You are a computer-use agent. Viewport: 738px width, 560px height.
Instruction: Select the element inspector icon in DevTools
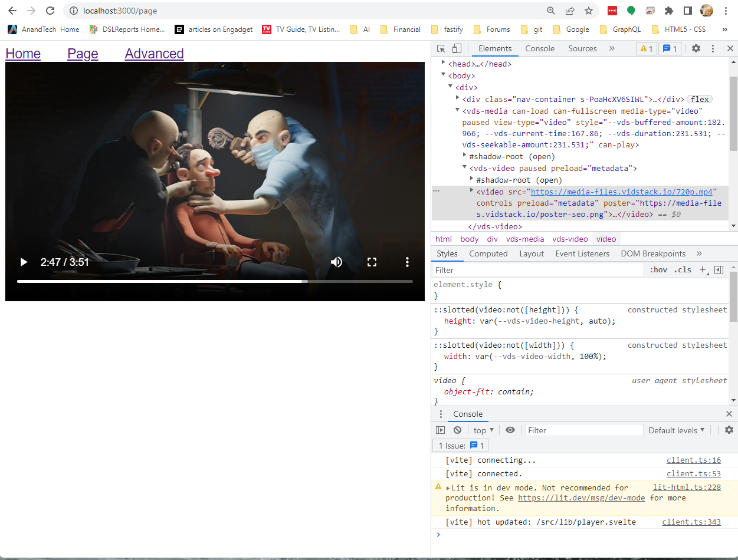coord(439,48)
